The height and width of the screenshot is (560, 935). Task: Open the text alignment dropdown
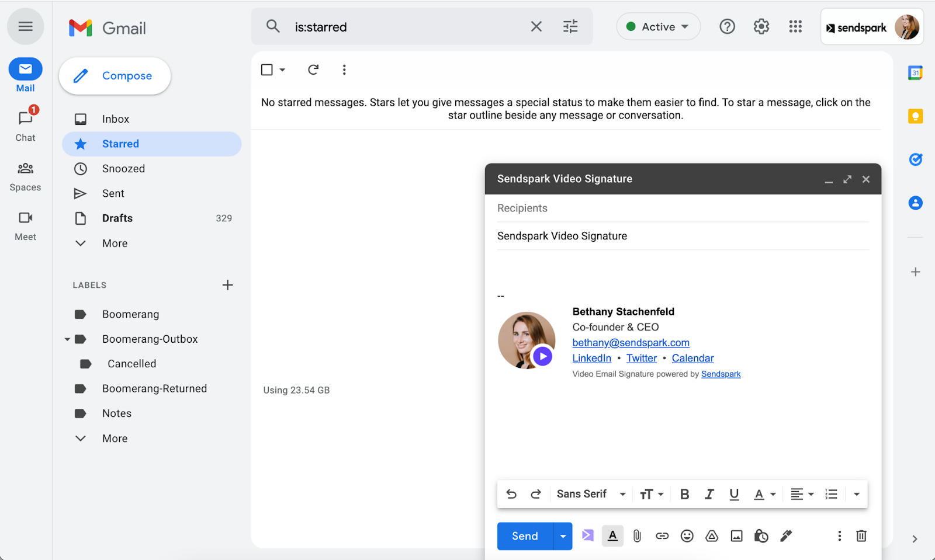point(802,495)
